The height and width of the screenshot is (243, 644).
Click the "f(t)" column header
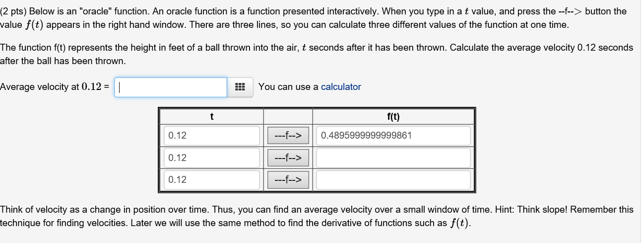393,117
